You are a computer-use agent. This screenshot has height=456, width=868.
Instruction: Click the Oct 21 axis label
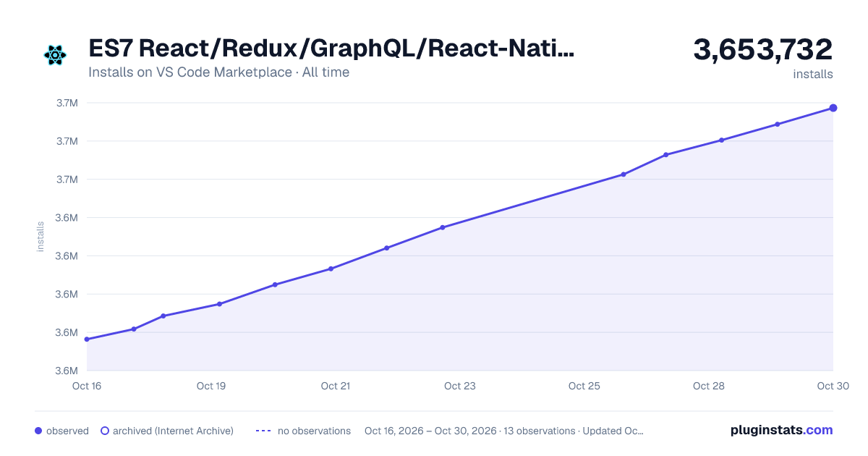pyautogui.click(x=336, y=386)
